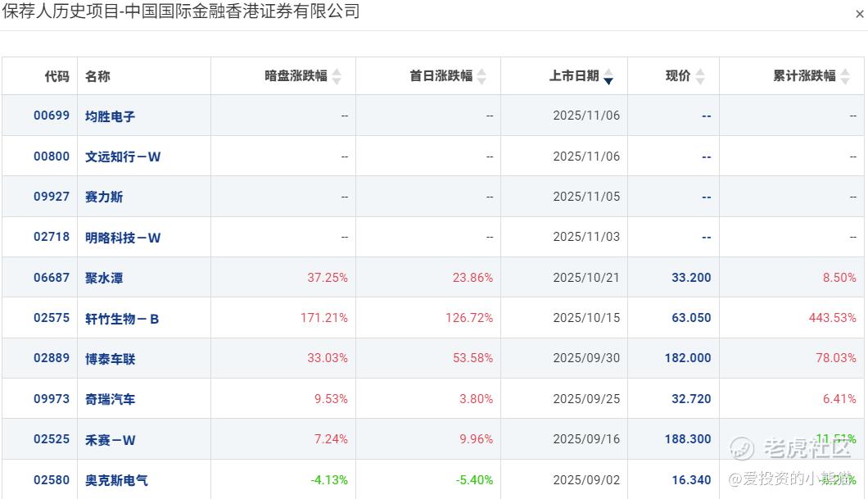Select first-day gain 3.80%
The image size is (868, 499).
pyautogui.click(x=476, y=398)
